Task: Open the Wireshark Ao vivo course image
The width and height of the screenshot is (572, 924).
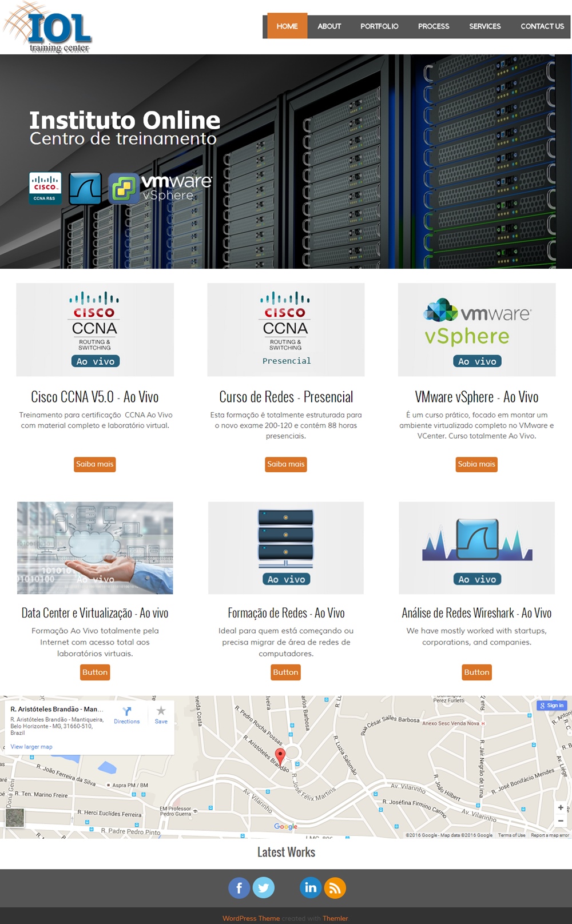Action: [x=477, y=548]
